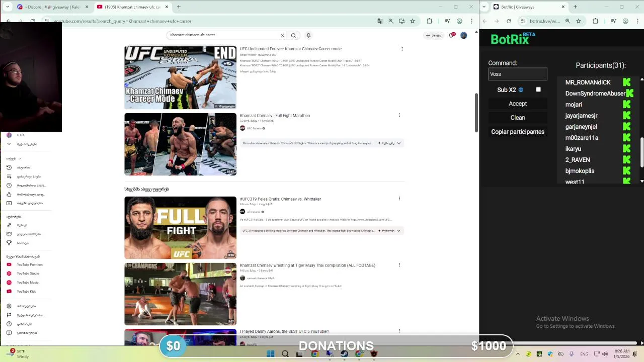
Task: Open options menu for Full Fight Marathon video
Action: pos(399,115)
